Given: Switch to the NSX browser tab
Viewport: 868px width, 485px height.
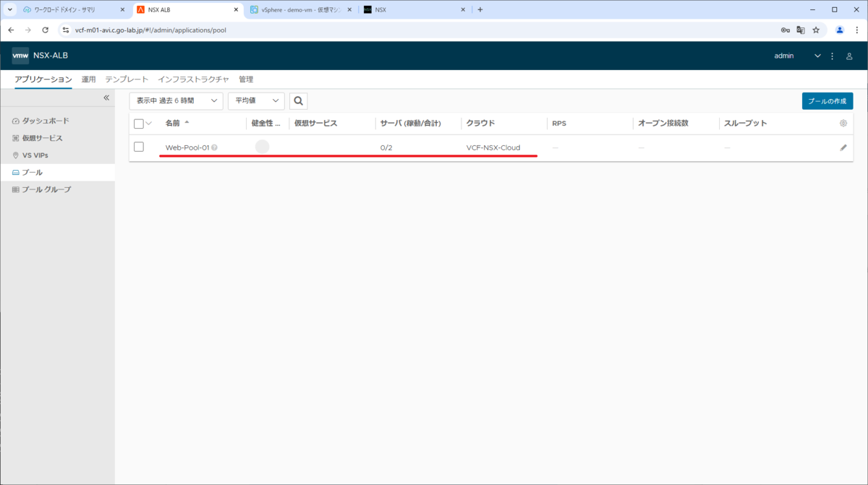Looking at the screenshot, I should (415, 9).
